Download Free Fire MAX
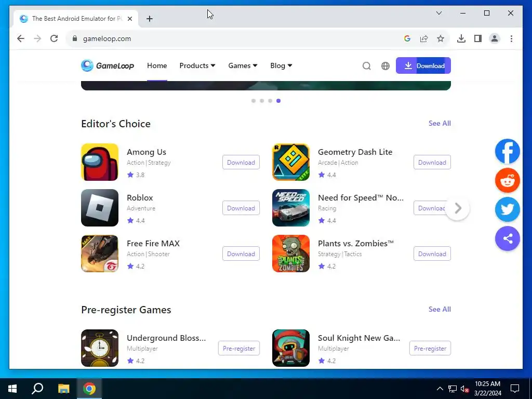The height and width of the screenshot is (399, 532). click(x=241, y=254)
